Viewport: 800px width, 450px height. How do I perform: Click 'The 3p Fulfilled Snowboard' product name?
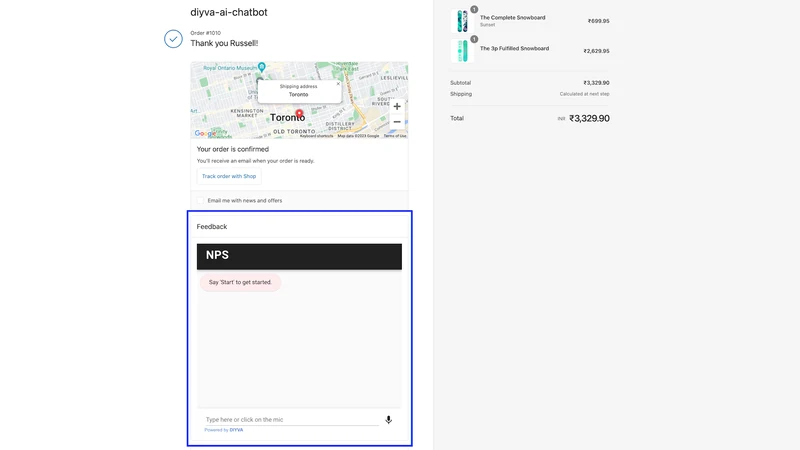tap(514, 48)
